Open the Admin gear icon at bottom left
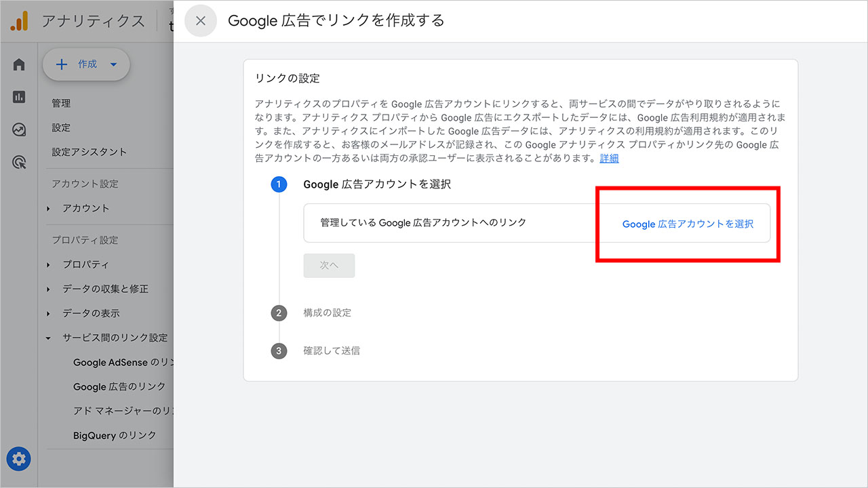Screen dimensions: 868x488 (18, 459)
